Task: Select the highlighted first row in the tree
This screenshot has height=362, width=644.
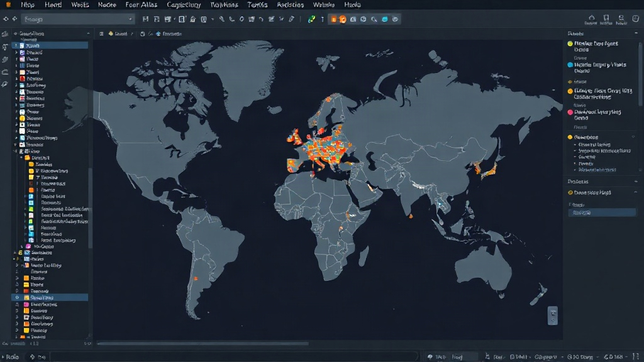Action: click(x=50, y=45)
